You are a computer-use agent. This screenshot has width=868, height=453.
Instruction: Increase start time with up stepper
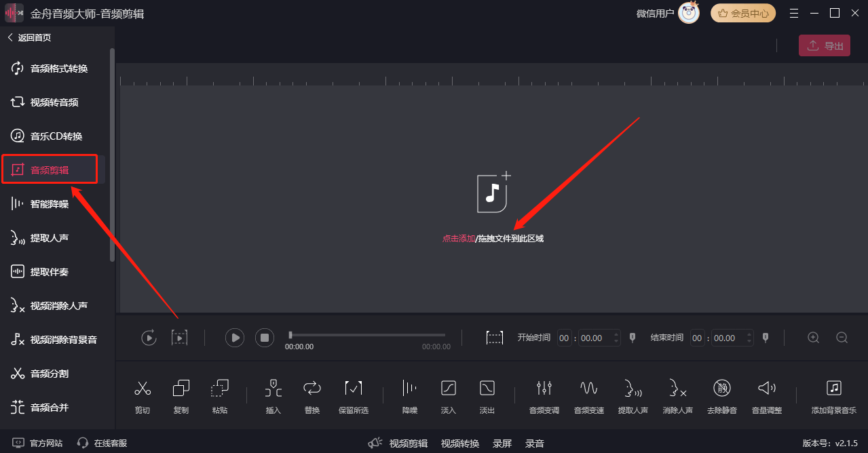(x=616, y=334)
